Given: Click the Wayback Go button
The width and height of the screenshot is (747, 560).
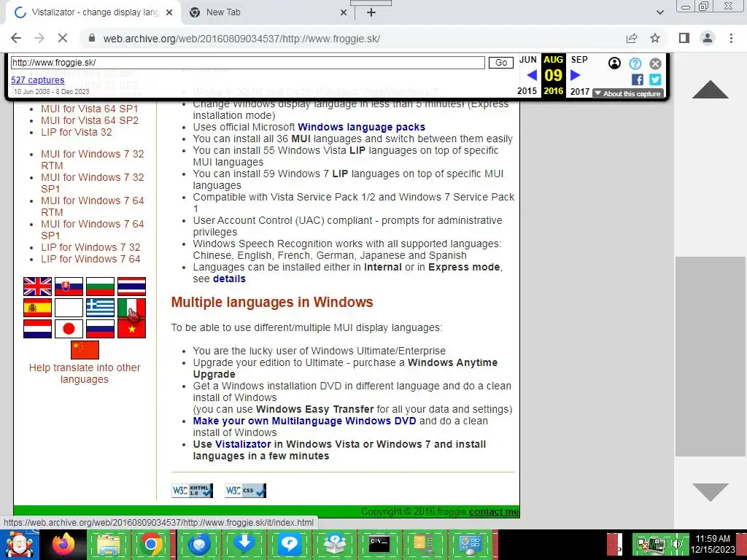Looking at the screenshot, I should point(501,63).
